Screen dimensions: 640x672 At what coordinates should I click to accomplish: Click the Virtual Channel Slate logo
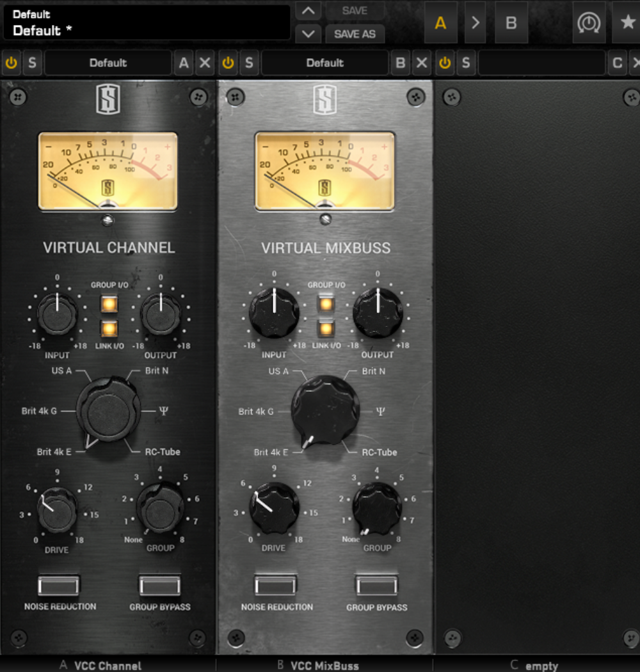pos(108,100)
